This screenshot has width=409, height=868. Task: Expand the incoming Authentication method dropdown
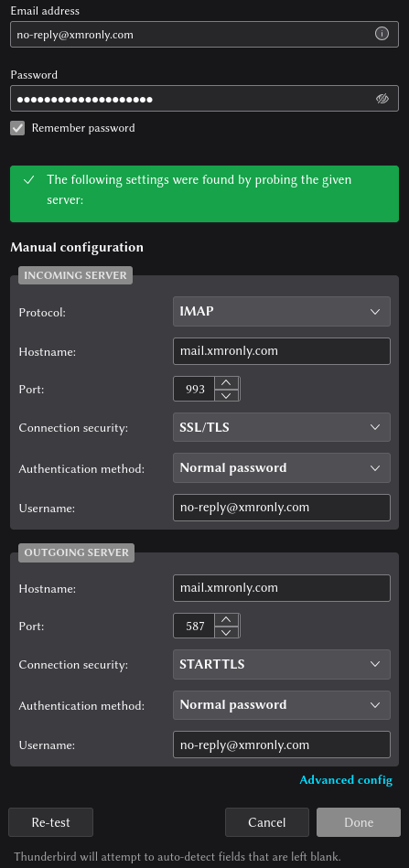(x=281, y=467)
